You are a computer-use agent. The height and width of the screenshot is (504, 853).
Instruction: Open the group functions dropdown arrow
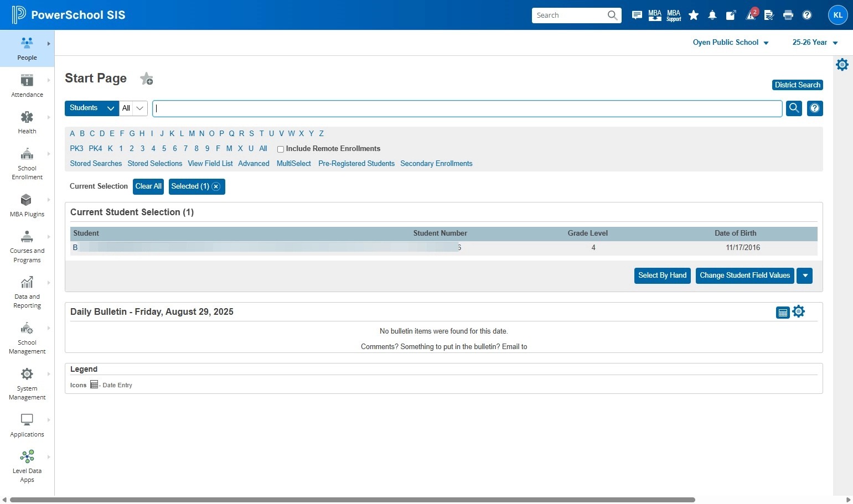(x=805, y=276)
